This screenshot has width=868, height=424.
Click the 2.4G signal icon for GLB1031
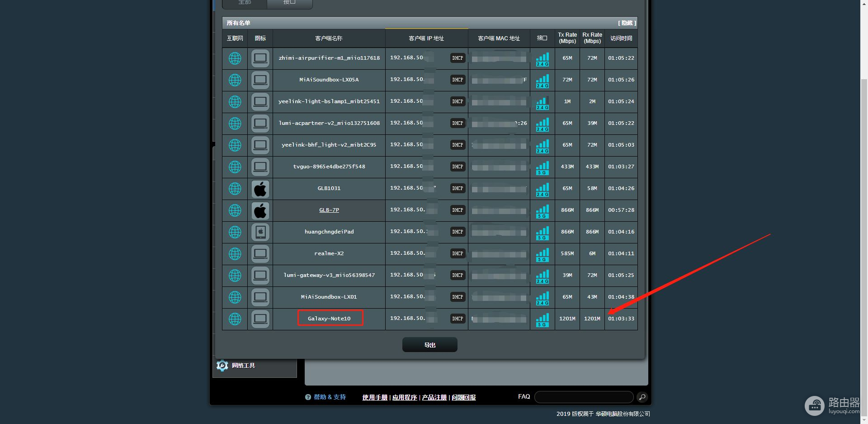[x=542, y=190]
